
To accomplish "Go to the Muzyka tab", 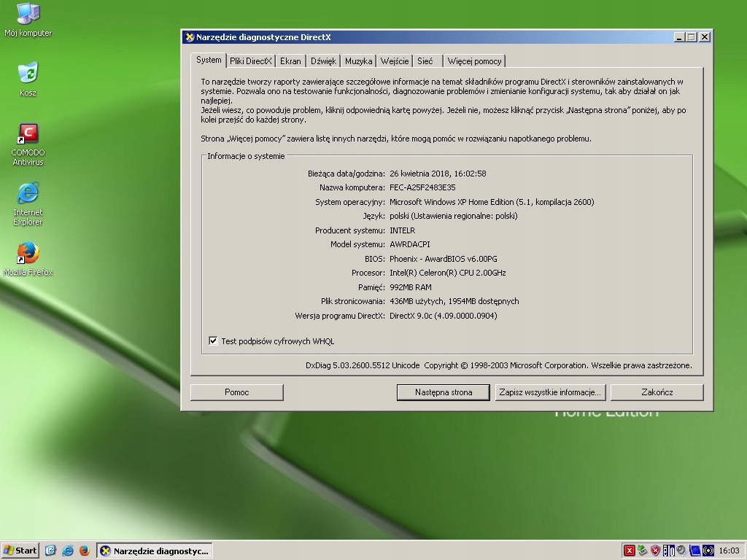I will click(359, 61).
